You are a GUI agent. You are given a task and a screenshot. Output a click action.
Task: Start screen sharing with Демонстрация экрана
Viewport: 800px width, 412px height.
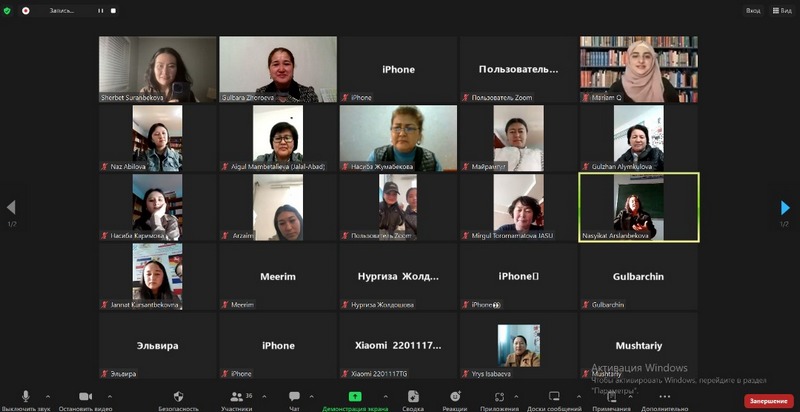355,397
